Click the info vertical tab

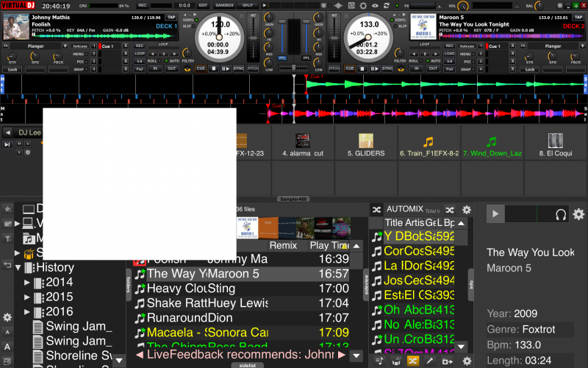click(471, 285)
